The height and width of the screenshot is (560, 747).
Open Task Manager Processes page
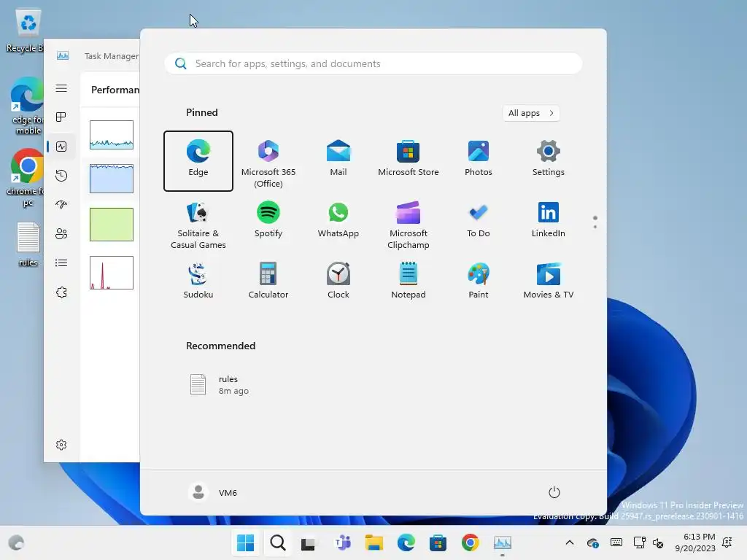(x=61, y=117)
